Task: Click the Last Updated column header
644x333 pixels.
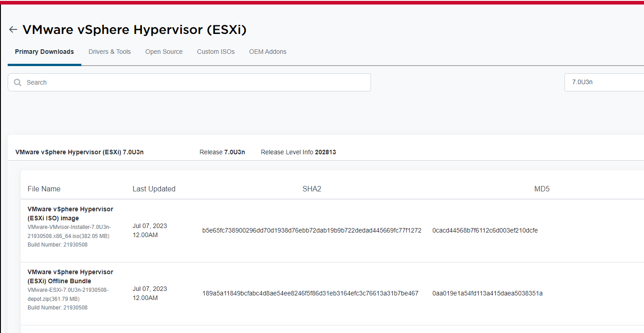Action: (x=154, y=189)
